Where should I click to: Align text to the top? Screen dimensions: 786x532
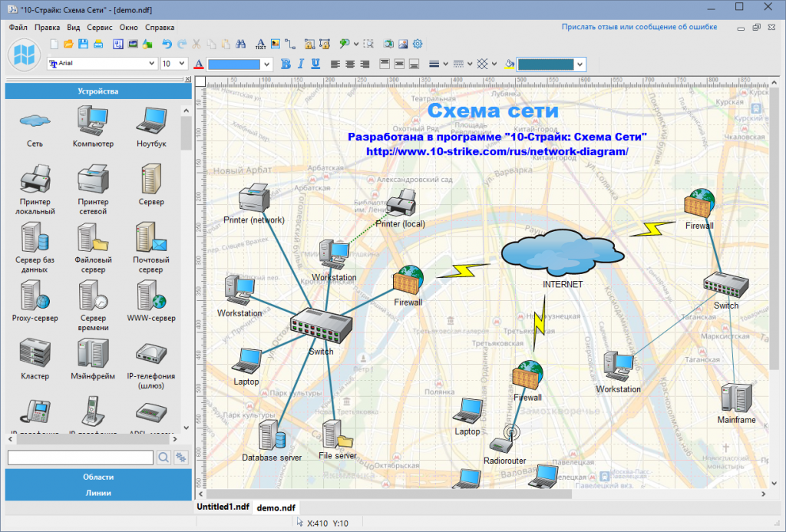[x=385, y=64]
